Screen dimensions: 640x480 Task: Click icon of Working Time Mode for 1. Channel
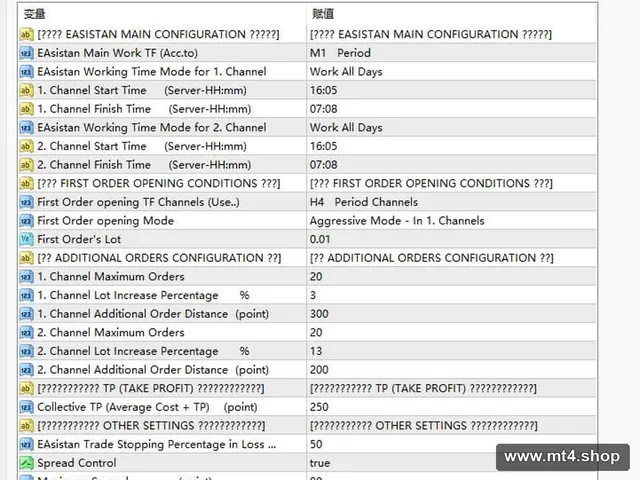coord(26,72)
